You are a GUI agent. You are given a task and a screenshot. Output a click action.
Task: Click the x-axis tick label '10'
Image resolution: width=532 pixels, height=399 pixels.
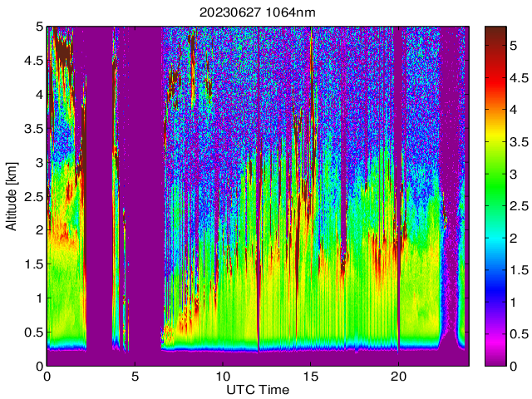pyautogui.click(x=223, y=377)
